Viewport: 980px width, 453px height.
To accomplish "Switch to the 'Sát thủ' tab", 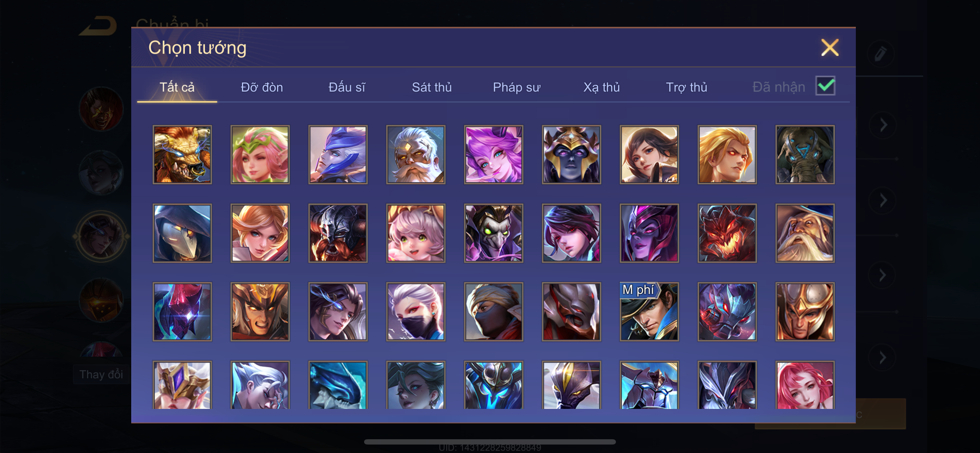I will pyautogui.click(x=432, y=87).
